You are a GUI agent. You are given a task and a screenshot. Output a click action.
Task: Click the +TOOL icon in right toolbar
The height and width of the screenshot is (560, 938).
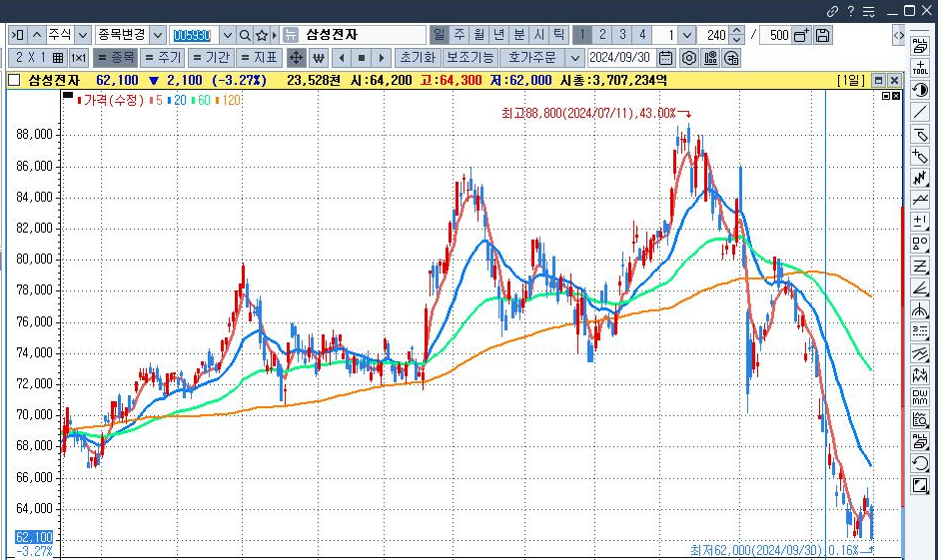click(x=919, y=68)
